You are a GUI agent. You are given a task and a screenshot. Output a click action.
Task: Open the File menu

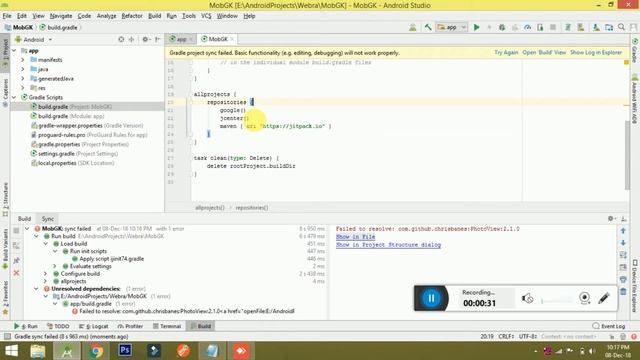7,16
